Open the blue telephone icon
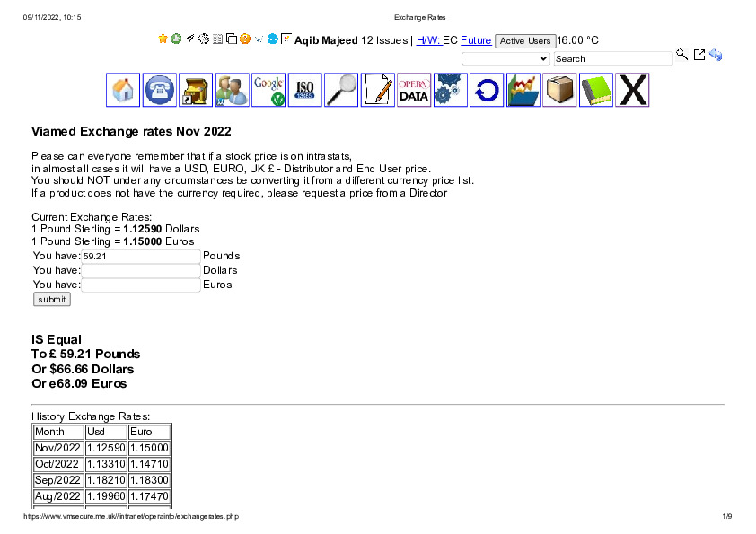 [x=160, y=90]
